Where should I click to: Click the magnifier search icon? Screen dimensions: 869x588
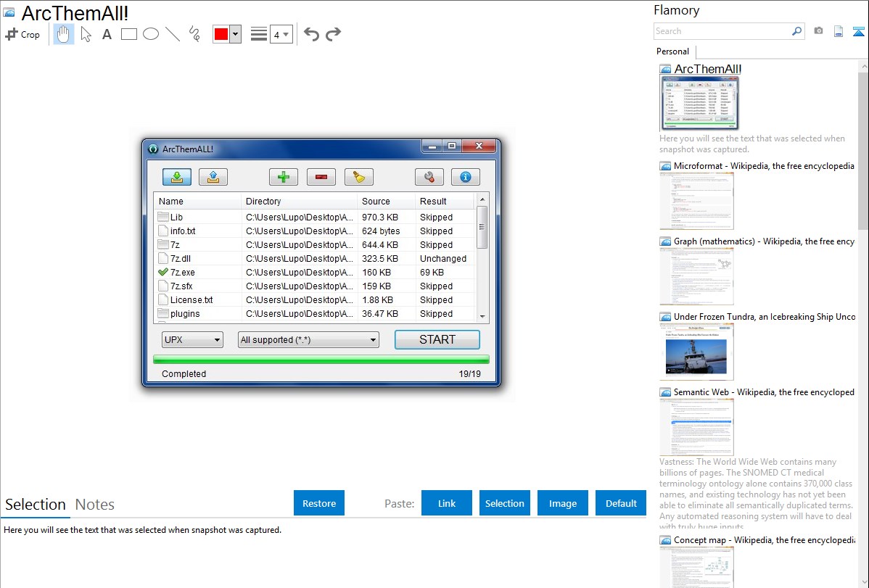(797, 31)
